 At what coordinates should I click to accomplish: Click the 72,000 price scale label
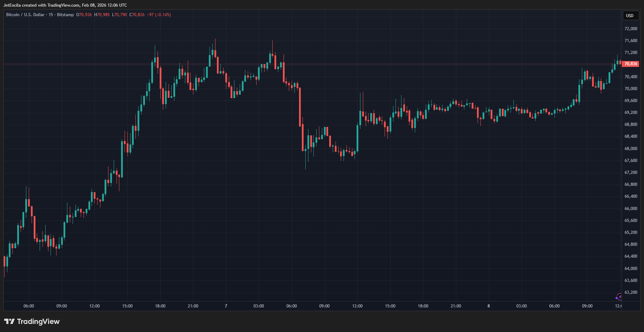[631, 29]
